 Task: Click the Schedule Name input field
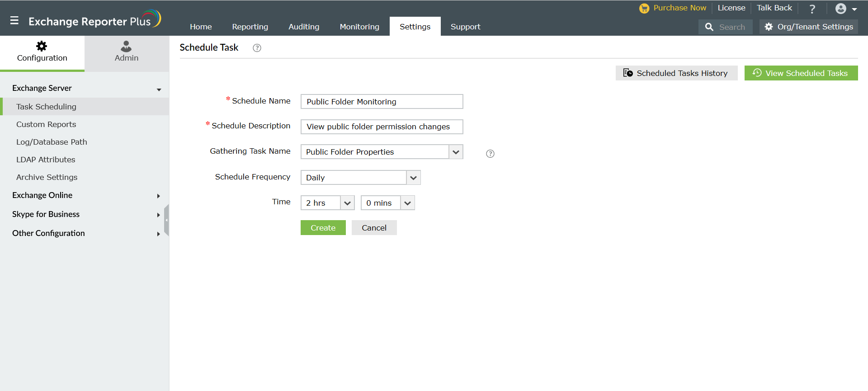tap(382, 102)
